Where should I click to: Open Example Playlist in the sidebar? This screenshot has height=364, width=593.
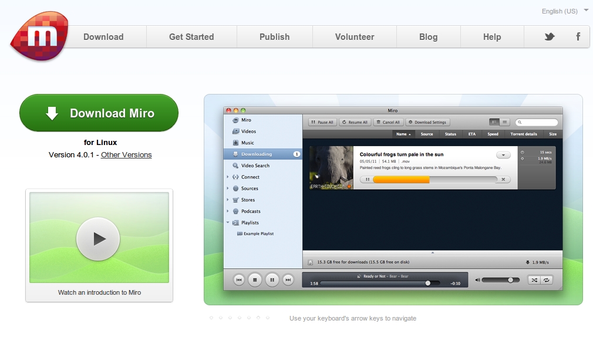[x=259, y=234]
